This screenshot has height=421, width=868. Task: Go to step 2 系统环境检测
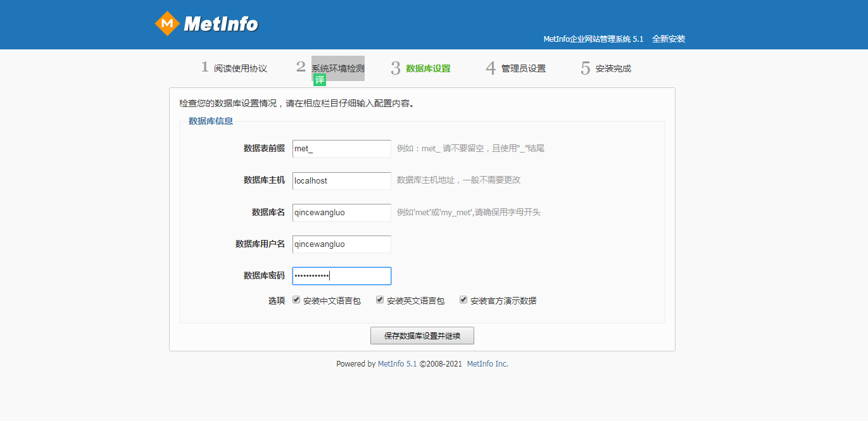coord(330,68)
